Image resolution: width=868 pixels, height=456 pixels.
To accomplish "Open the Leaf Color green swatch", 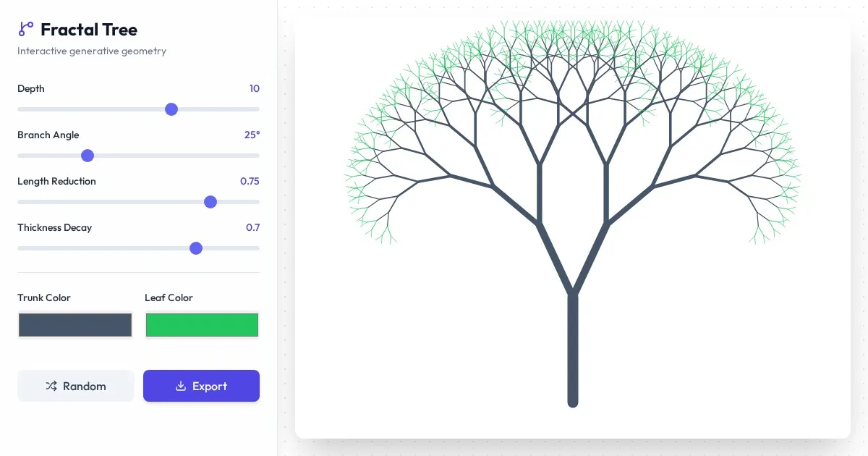I will pyautogui.click(x=202, y=325).
